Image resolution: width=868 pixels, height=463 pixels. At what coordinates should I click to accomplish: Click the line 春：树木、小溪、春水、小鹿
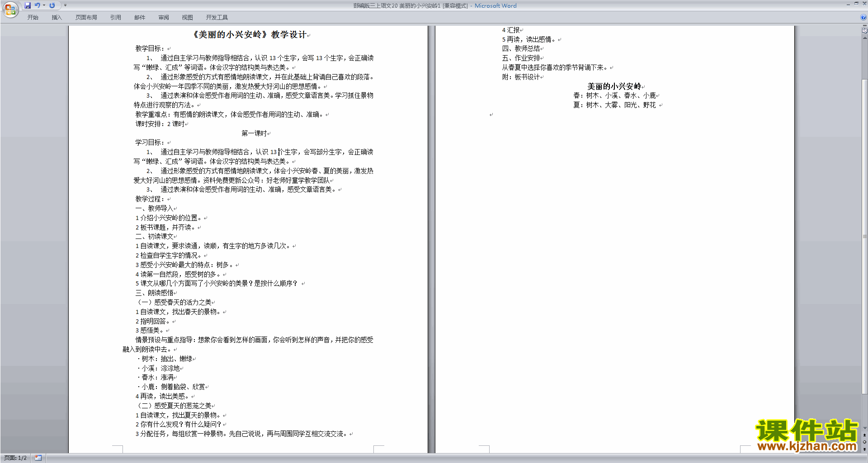pos(616,95)
